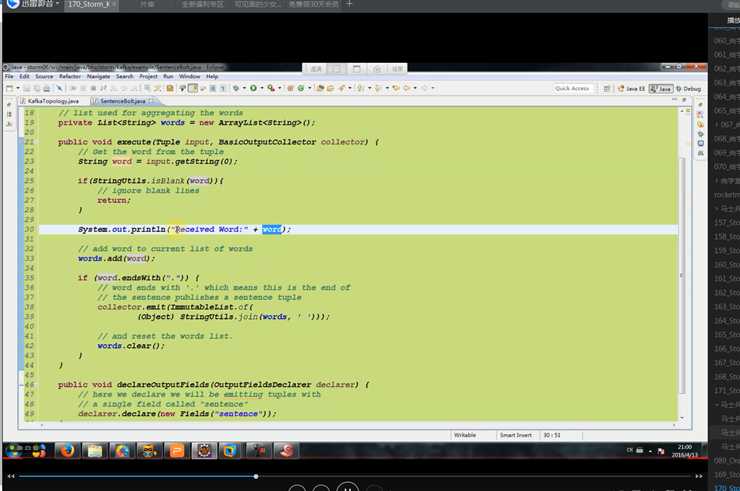
Task: Switch to the Debug perspective
Action: [x=689, y=88]
